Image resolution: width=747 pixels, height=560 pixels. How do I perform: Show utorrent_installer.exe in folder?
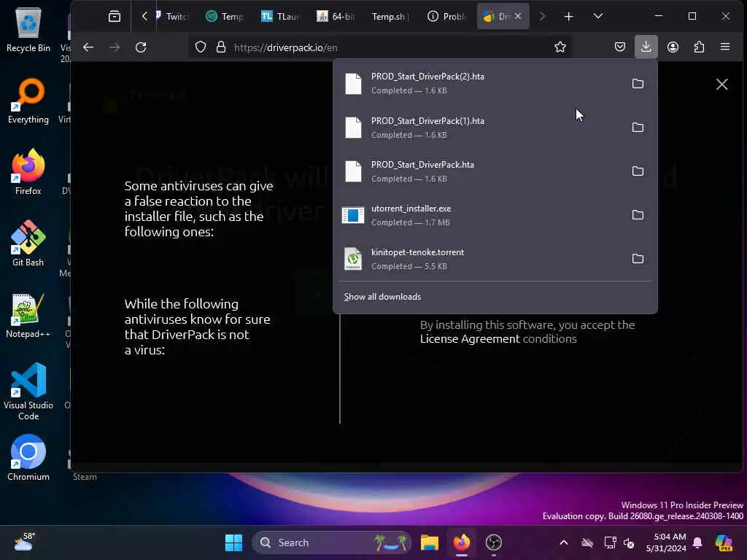pyautogui.click(x=638, y=215)
